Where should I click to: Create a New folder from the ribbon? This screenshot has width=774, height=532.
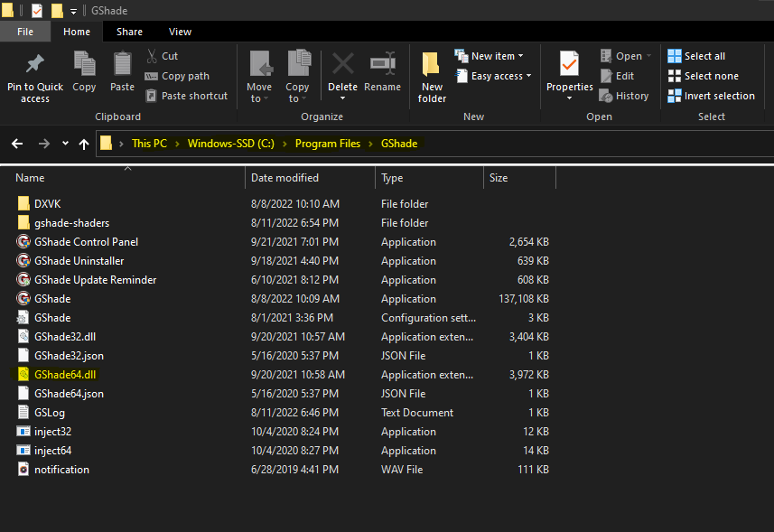pyautogui.click(x=432, y=77)
